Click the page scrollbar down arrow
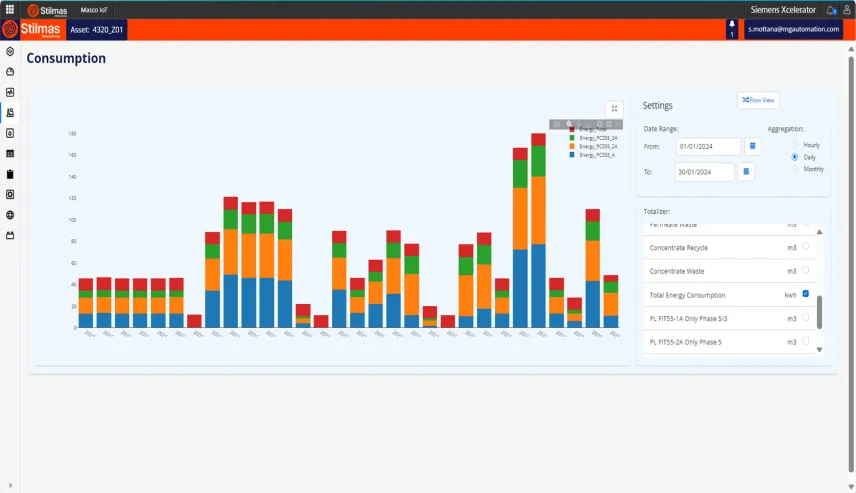Image resolution: width=856 pixels, height=493 pixels. click(851, 487)
